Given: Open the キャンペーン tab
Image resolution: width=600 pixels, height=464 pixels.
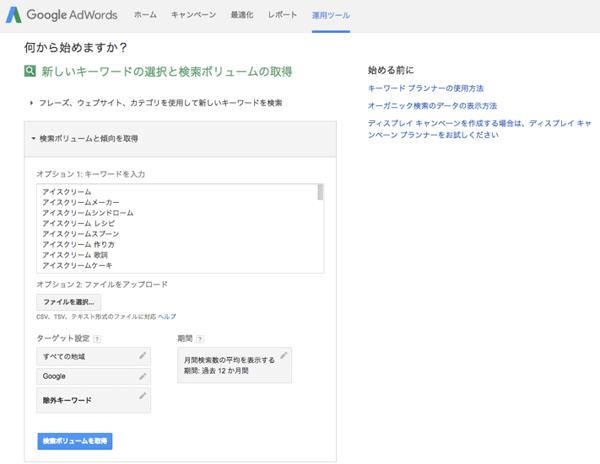Looking at the screenshot, I should [x=194, y=15].
